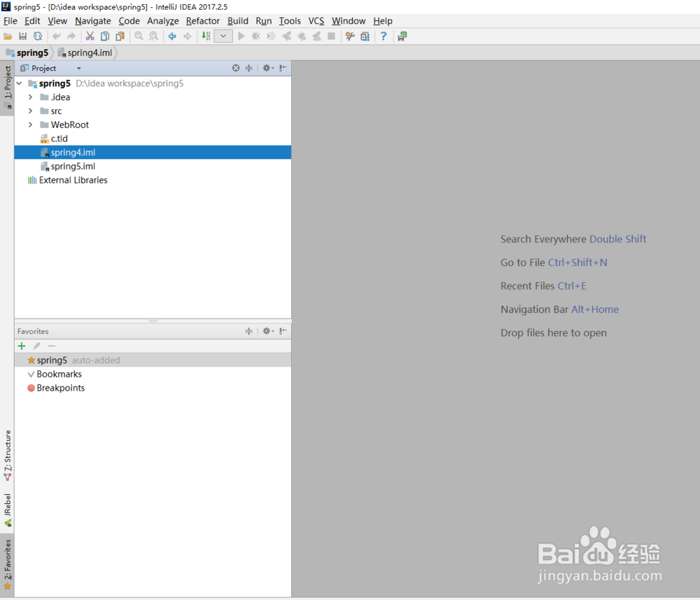
Task: Click the Replace magnifier icon
Action: [153, 36]
